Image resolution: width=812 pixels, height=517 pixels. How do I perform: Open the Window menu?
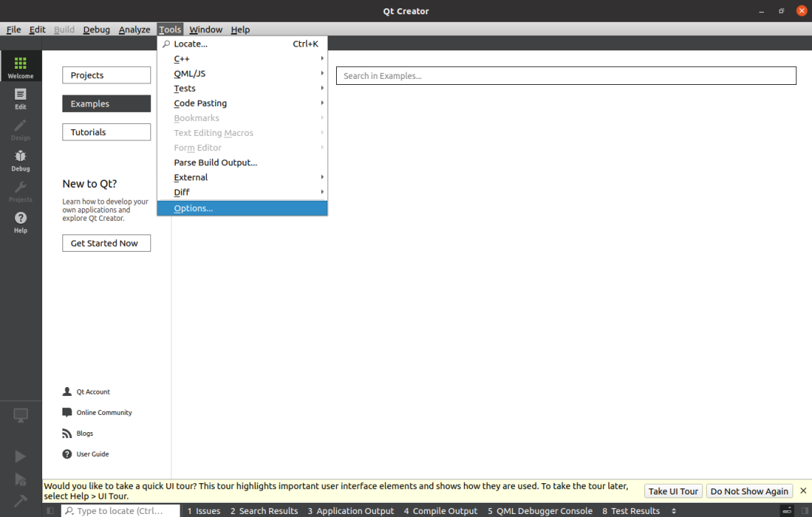[x=205, y=29]
